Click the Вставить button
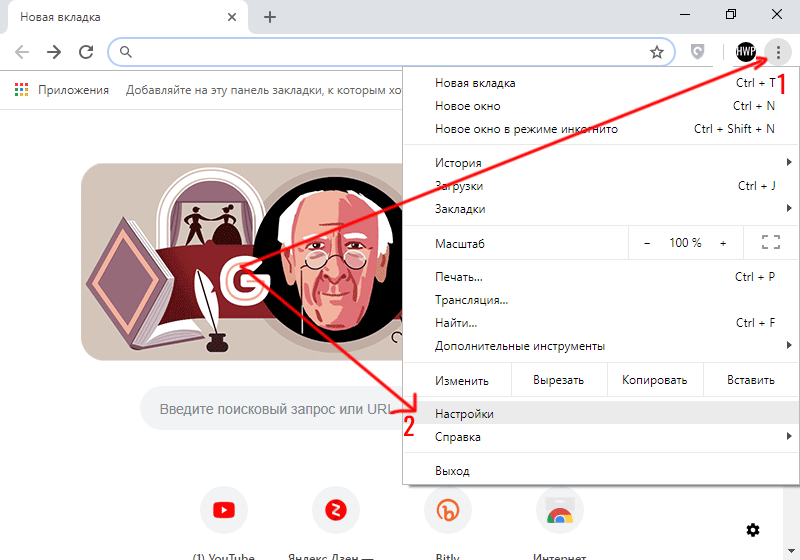 [x=751, y=380]
